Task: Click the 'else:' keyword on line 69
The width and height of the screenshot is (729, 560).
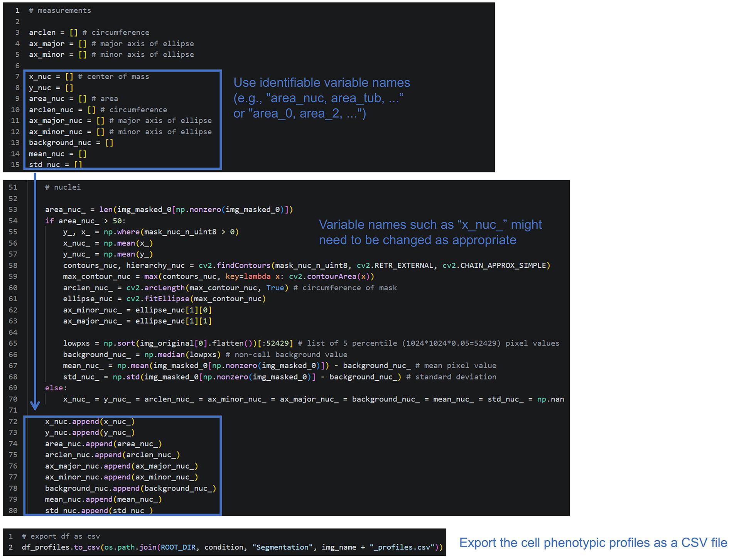Action: point(56,388)
